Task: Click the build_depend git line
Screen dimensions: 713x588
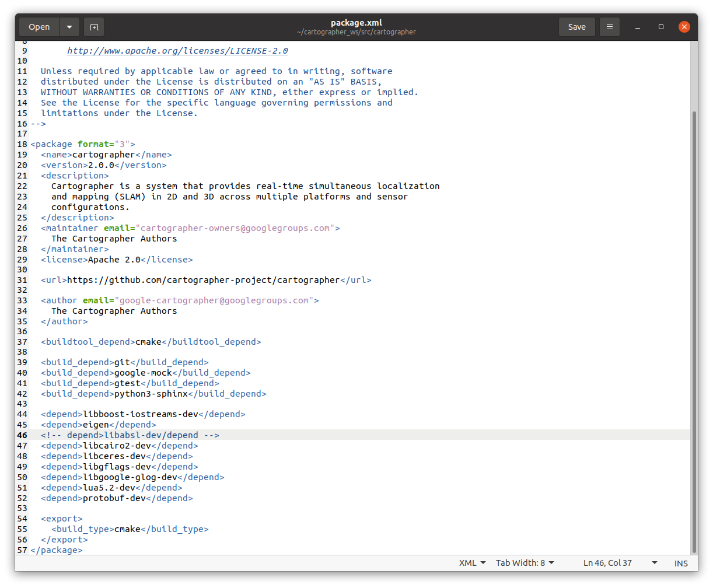Action: [125, 362]
